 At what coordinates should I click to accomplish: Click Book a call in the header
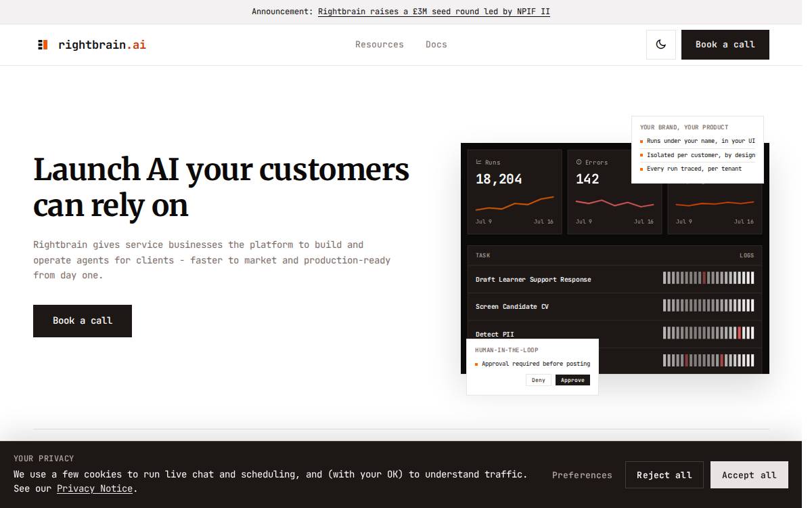725,45
